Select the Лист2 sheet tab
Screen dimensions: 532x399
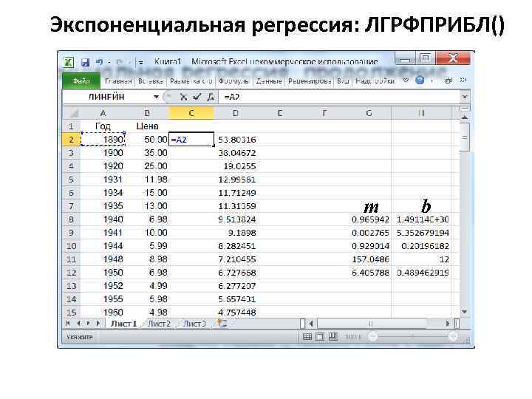pos(159,324)
